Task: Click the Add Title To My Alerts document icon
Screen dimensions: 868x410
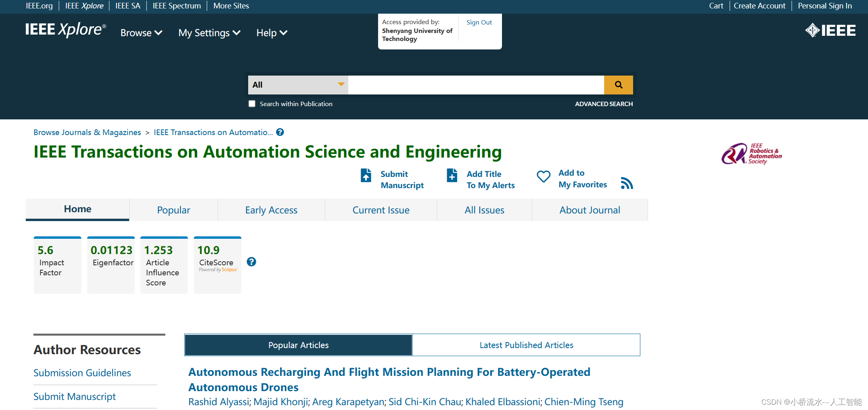Action: (452, 175)
